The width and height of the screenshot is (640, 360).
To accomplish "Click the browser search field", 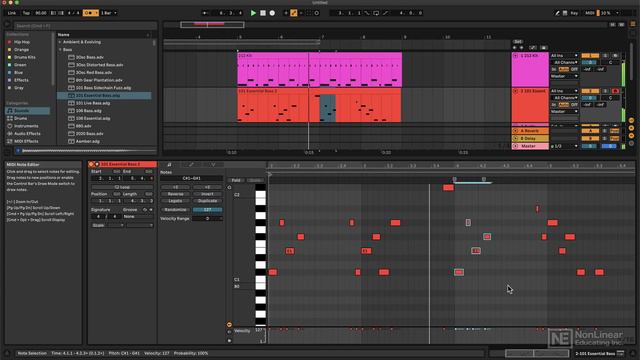I will (x=85, y=26).
